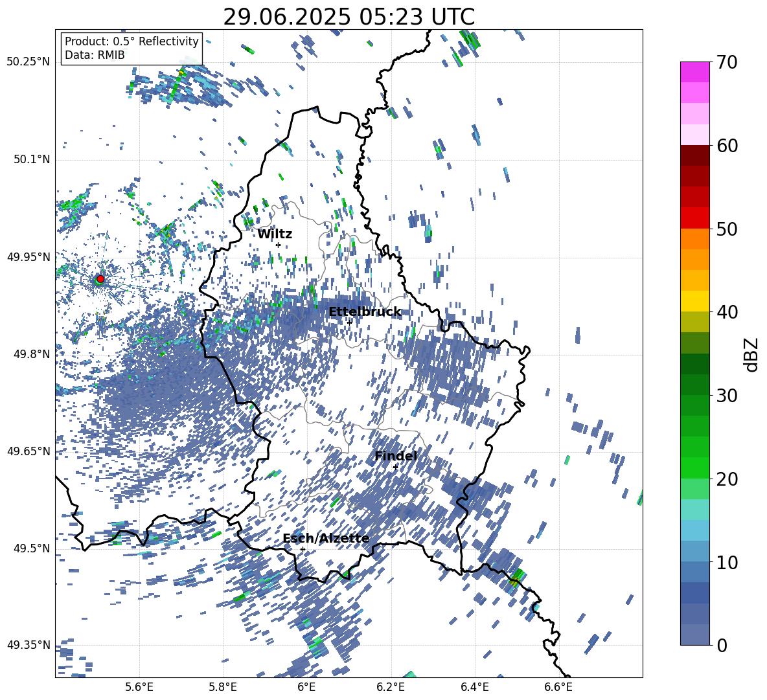Click the Wiltz city label
The height and width of the screenshot is (700, 767).
pyautogui.click(x=275, y=234)
